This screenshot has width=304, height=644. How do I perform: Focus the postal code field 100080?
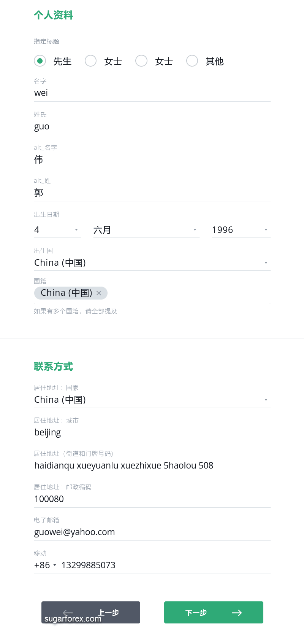pyautogui.click(x=152, y=499)
